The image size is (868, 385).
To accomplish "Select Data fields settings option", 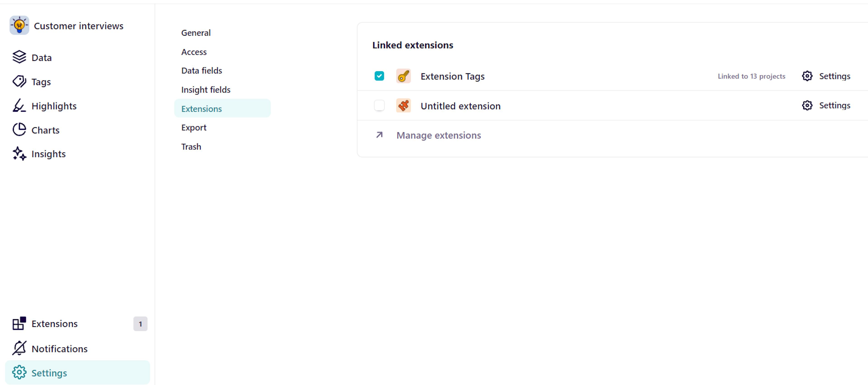I will click(201, 70).
